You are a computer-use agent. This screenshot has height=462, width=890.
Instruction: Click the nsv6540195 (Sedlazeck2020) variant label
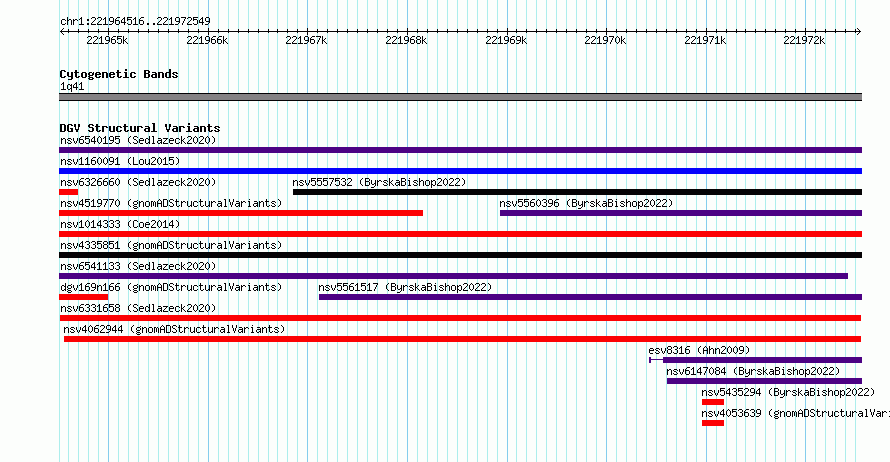[138, 140]
